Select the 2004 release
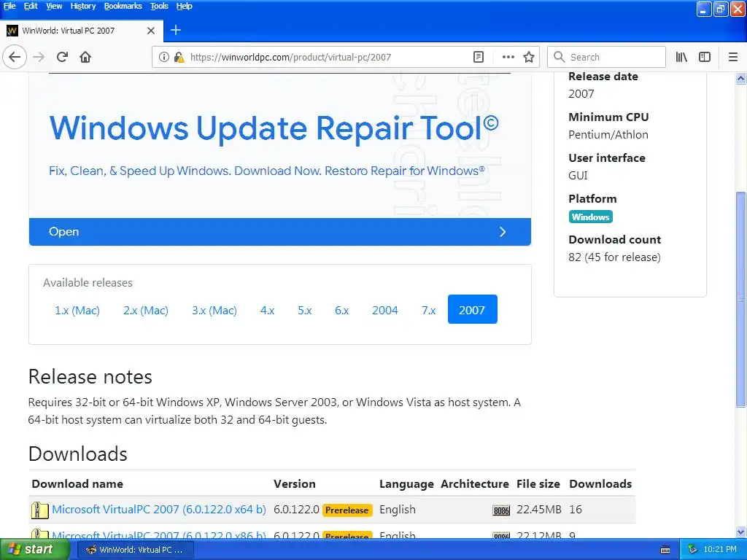Image resolution: width=747 pixels, height=560 pixels. coord(385,310)
